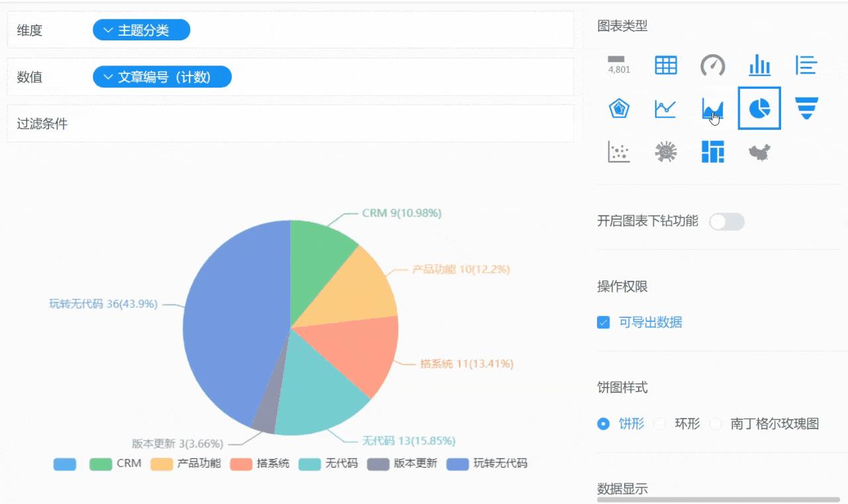The image size is (848, 504).
Task: Switch to the column bar chart icon
Action: [x=759, y=65]
